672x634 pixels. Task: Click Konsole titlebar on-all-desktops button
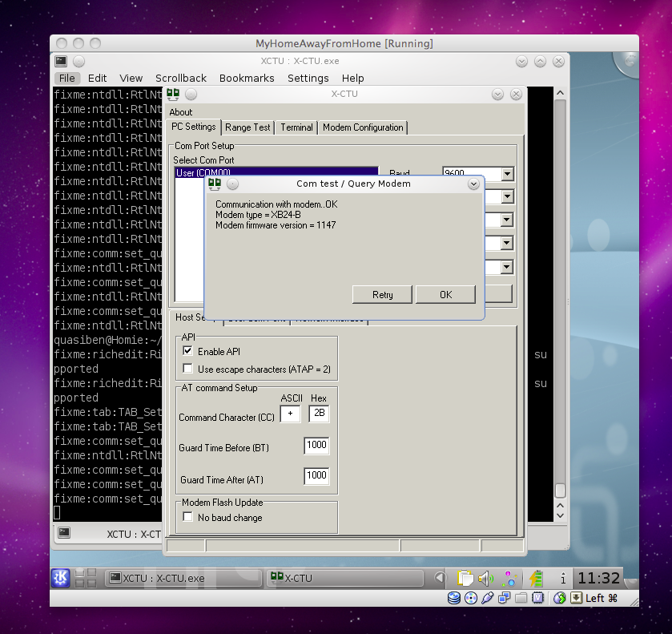pos(78,62)
